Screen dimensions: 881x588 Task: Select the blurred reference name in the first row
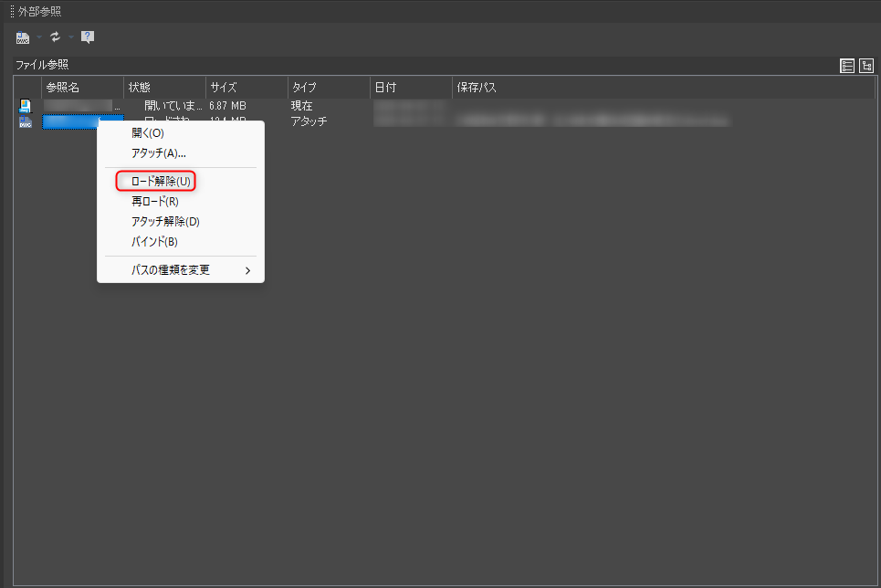click(x=80, y=105)
